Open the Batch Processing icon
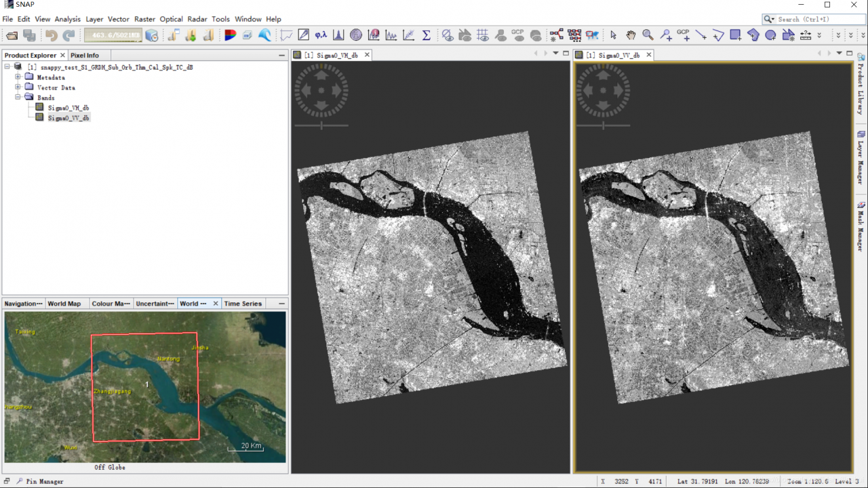 click(574, 35)
